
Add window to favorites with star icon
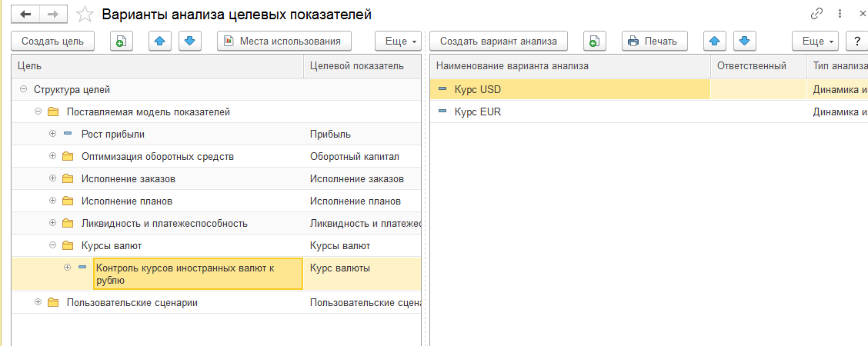point(87,14)
